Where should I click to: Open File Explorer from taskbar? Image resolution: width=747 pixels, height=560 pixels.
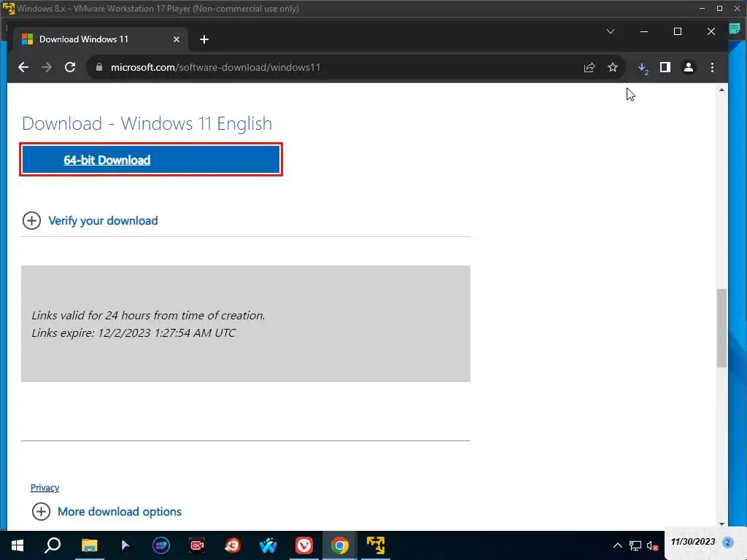[89, 545]
